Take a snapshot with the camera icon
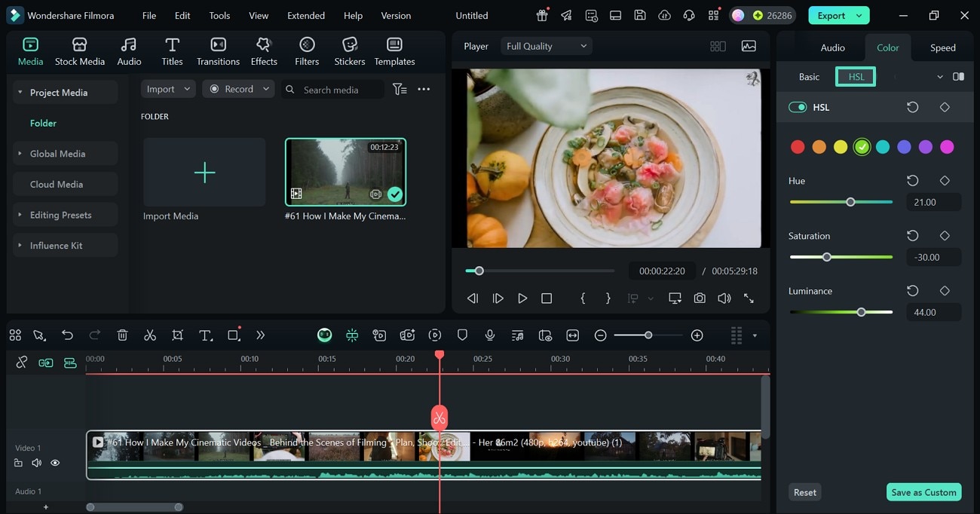This screenshot has width=980, height=514. 700,298
